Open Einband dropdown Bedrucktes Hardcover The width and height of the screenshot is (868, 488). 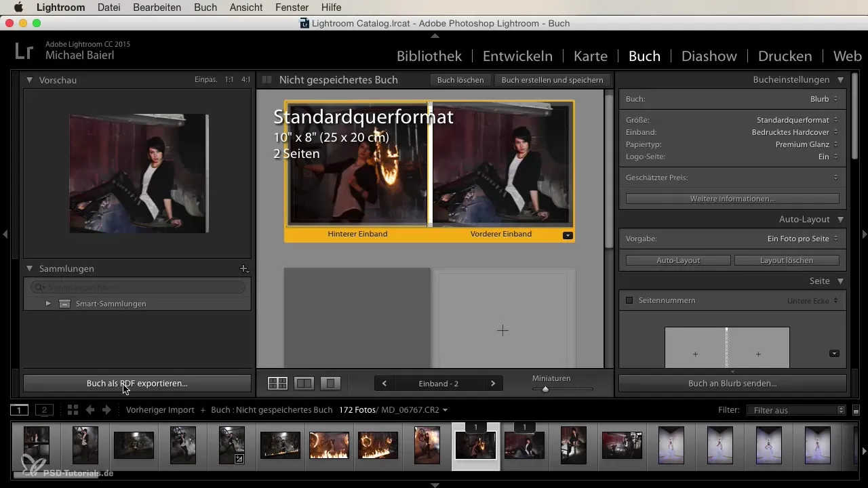(x=795, y=132)
